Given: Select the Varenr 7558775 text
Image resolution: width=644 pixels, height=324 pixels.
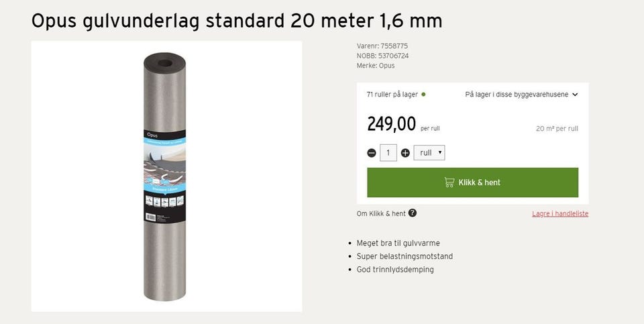Looking at the screenshot, I should (382, 46).
